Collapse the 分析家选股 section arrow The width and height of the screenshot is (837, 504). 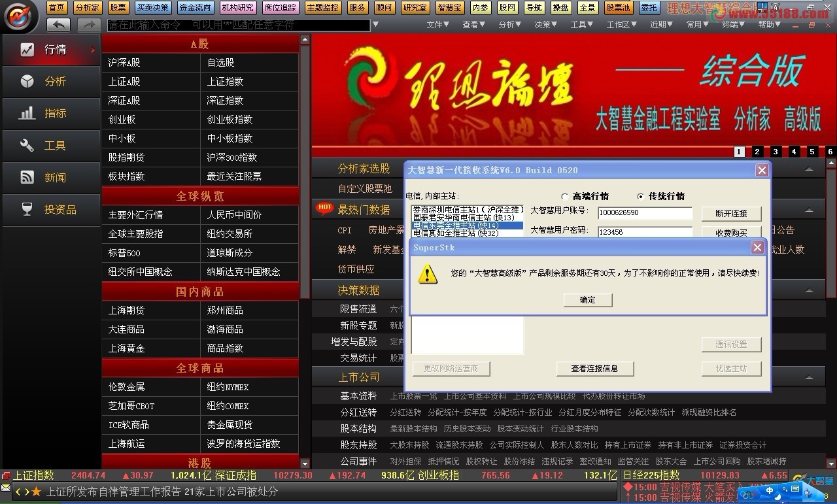pos(810,169)
